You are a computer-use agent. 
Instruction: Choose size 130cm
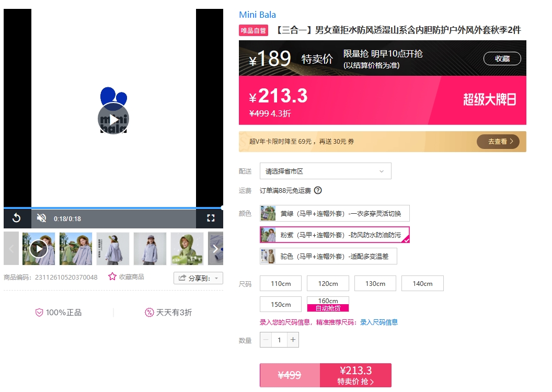(375, 283)
